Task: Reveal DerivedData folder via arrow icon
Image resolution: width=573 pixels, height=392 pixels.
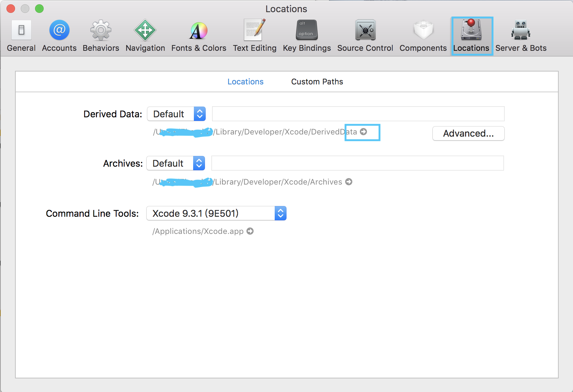Action: click(x=363, y=132)
